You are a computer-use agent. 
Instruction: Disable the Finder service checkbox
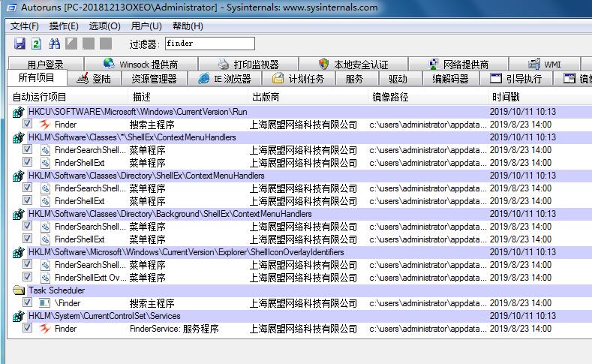(x=27, y=328)
